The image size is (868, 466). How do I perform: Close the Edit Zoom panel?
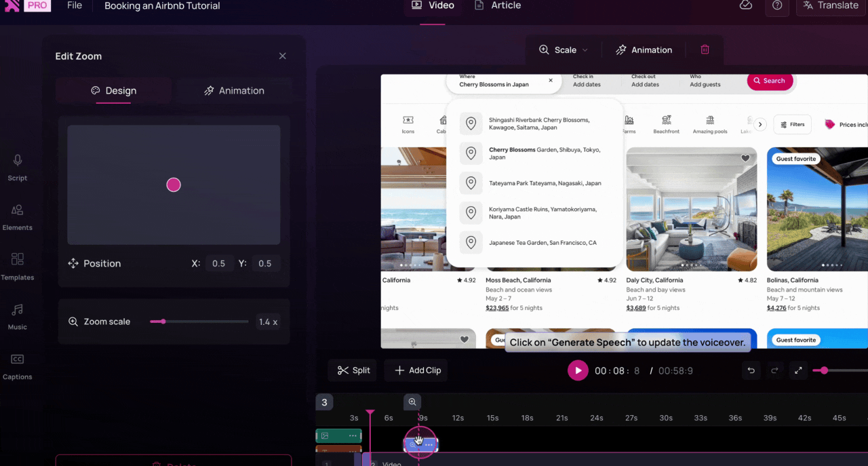tap(283, 56)
